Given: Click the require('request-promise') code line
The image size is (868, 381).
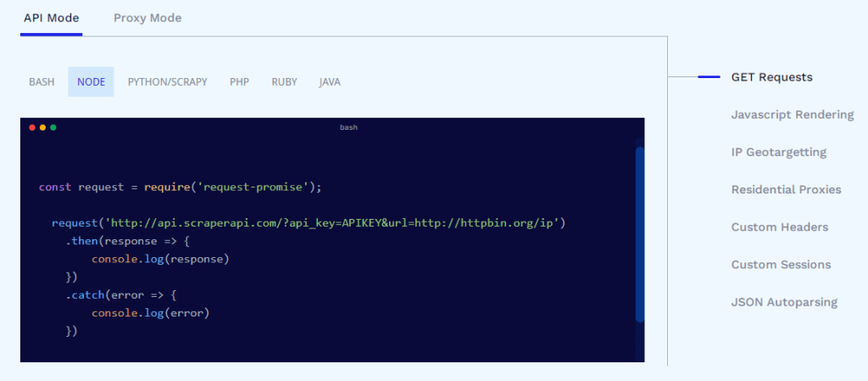Looking at the screenshot, I should 180,188.
